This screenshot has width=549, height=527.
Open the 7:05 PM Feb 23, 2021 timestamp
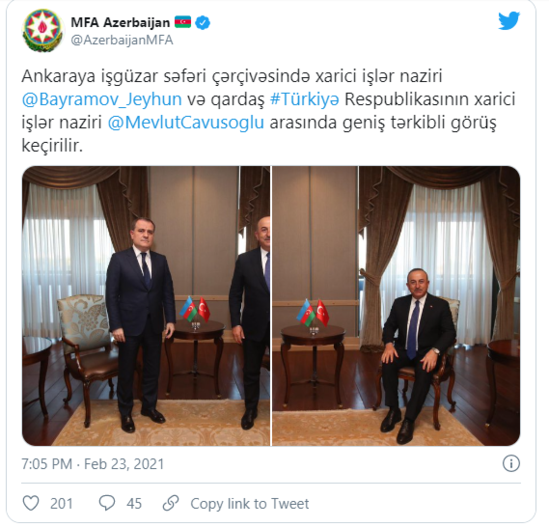[93, 464]
